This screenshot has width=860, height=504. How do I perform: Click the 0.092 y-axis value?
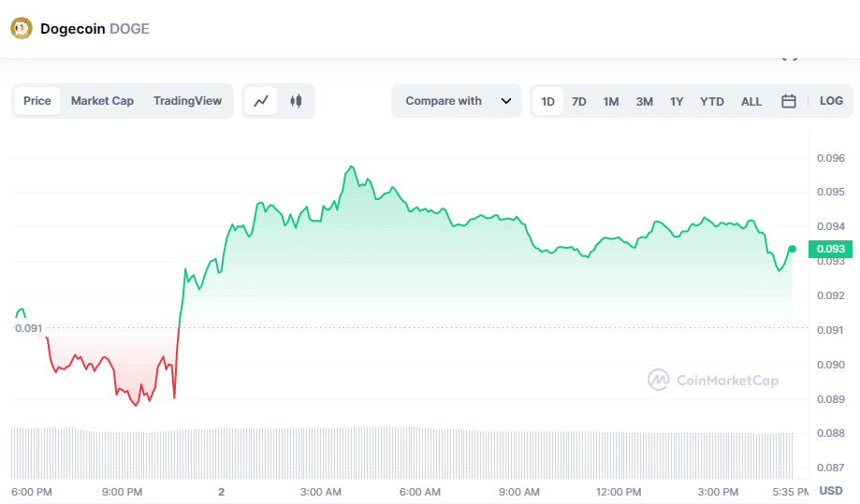tap(830, 295)
